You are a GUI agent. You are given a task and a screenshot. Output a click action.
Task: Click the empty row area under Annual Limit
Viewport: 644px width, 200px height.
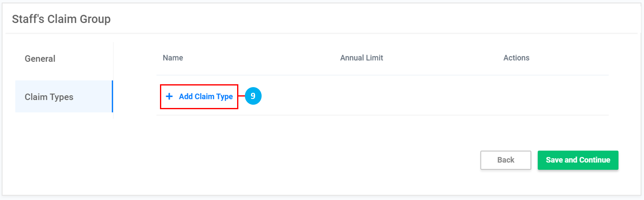(x=362, y=96)
